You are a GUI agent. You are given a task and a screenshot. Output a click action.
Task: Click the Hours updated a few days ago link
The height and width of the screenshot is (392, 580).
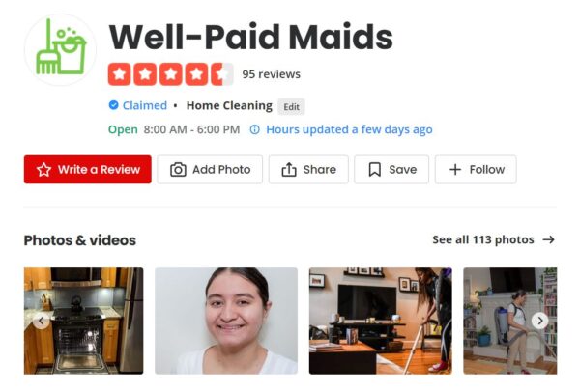(x=349, y=129)
